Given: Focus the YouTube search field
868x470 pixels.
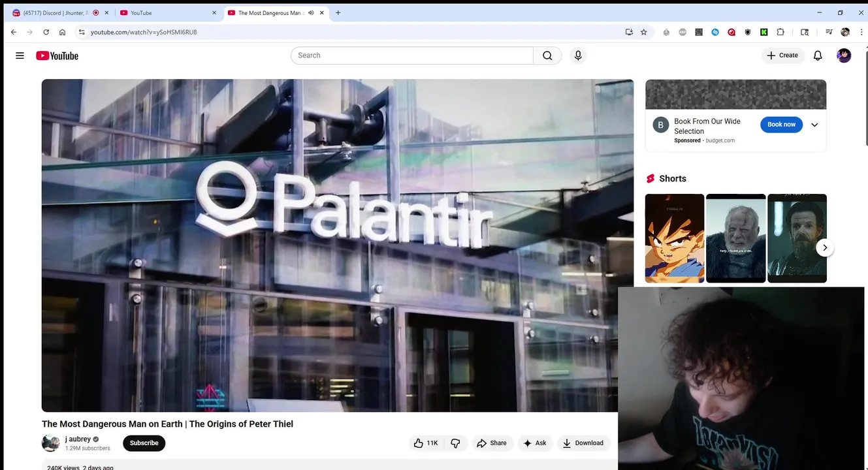Looking at the screenshot, I should (x=411, y=55).
